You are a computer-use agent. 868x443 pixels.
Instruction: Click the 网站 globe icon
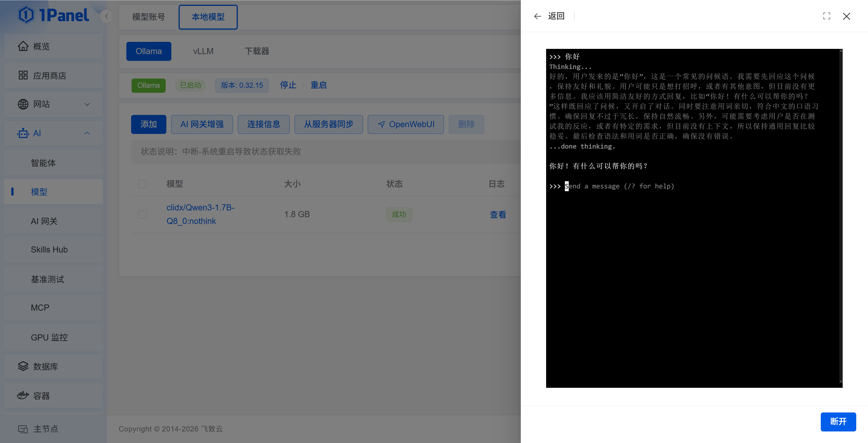point(23,104)
